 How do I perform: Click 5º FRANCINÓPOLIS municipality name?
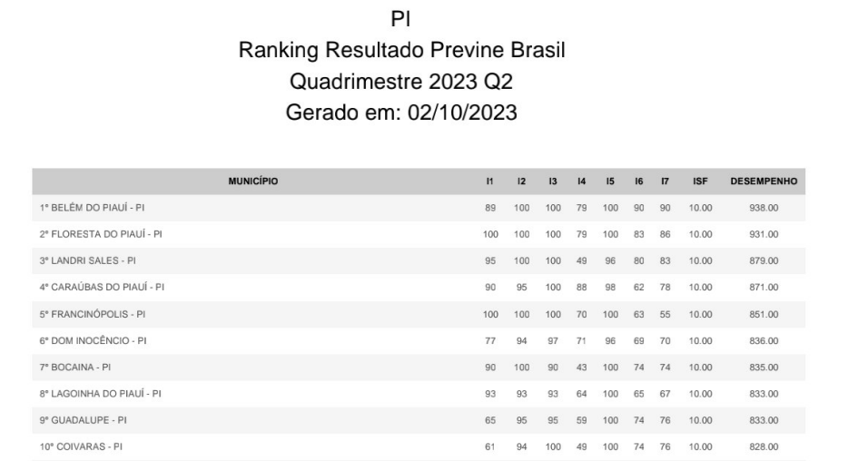(93, 314)
